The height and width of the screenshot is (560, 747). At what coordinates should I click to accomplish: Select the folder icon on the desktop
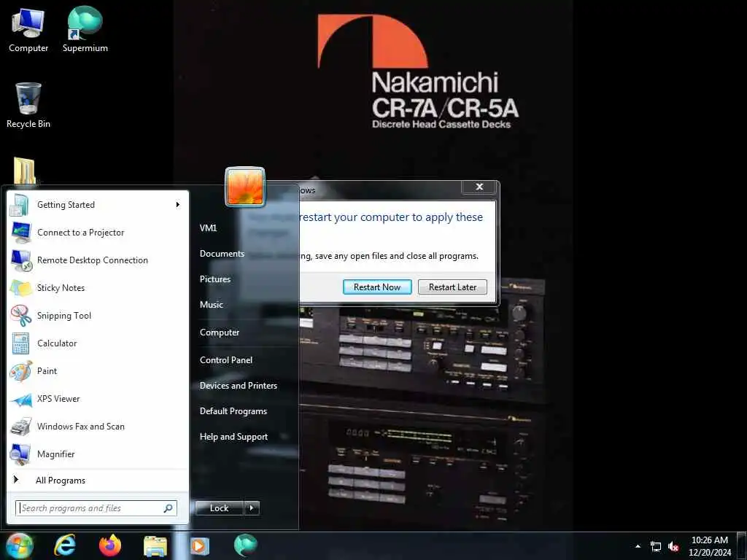pos(24,171)
